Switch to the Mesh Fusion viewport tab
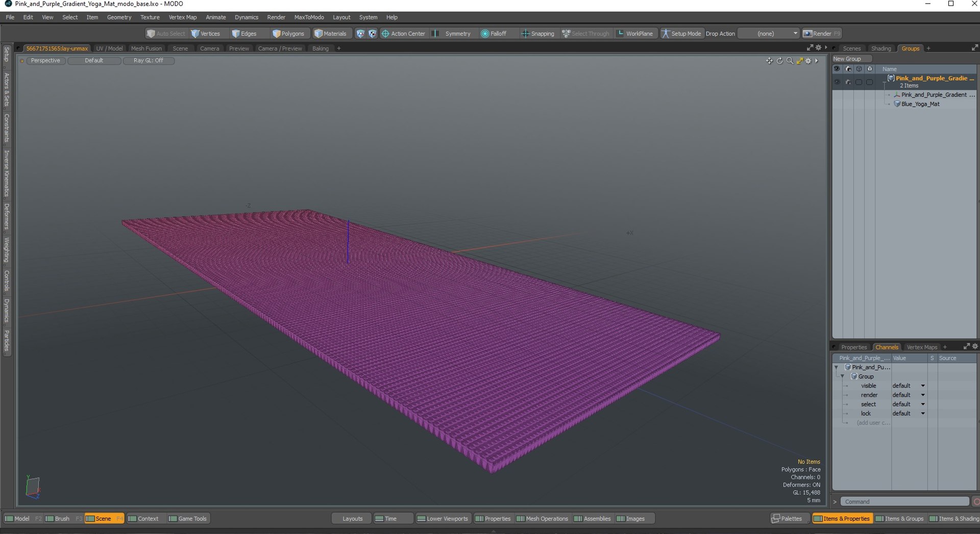This screenshot has height=534, width=980. 146,48
